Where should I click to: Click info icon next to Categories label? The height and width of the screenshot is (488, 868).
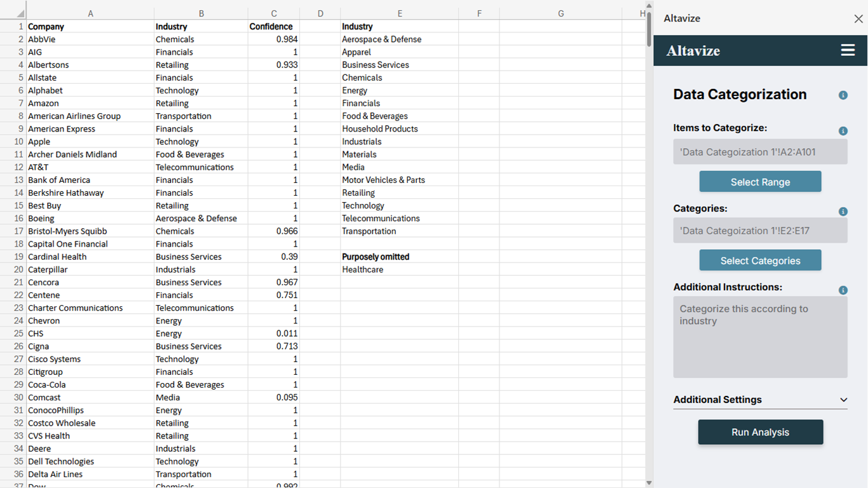point(843,212)
